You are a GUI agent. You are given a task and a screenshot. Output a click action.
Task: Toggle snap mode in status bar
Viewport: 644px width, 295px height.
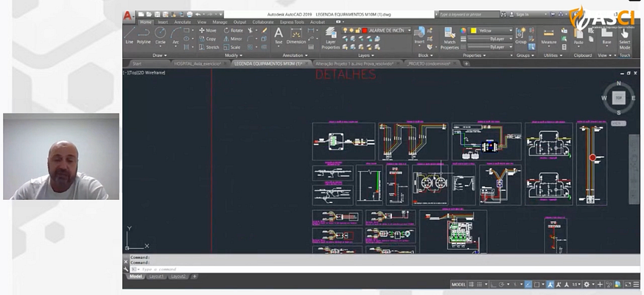click(479, 285)
